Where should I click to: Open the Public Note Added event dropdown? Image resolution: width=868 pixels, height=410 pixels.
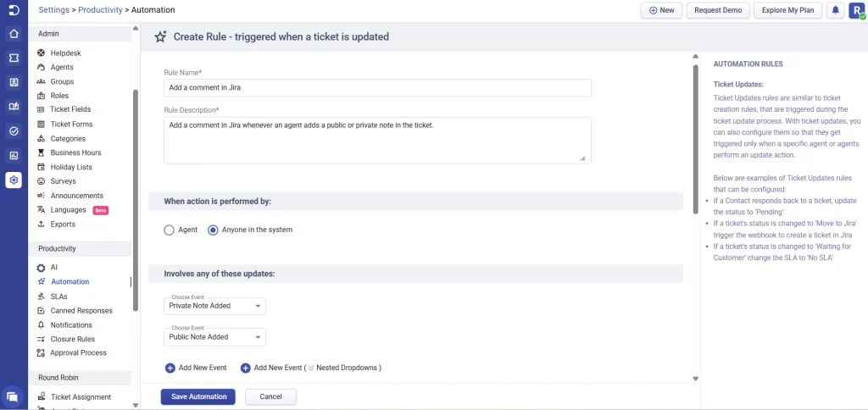pyautogui.click(x=214, y=337)
